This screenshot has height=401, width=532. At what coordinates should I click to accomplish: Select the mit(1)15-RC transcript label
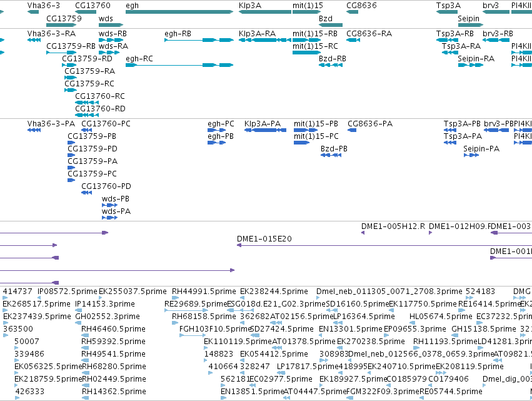pos(315,46)
